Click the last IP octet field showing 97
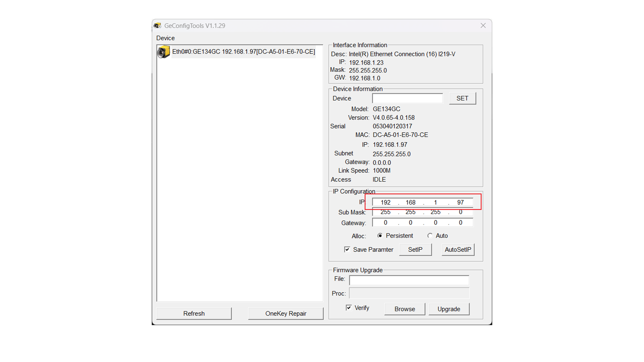644x362 pixels. coord(461,202)
